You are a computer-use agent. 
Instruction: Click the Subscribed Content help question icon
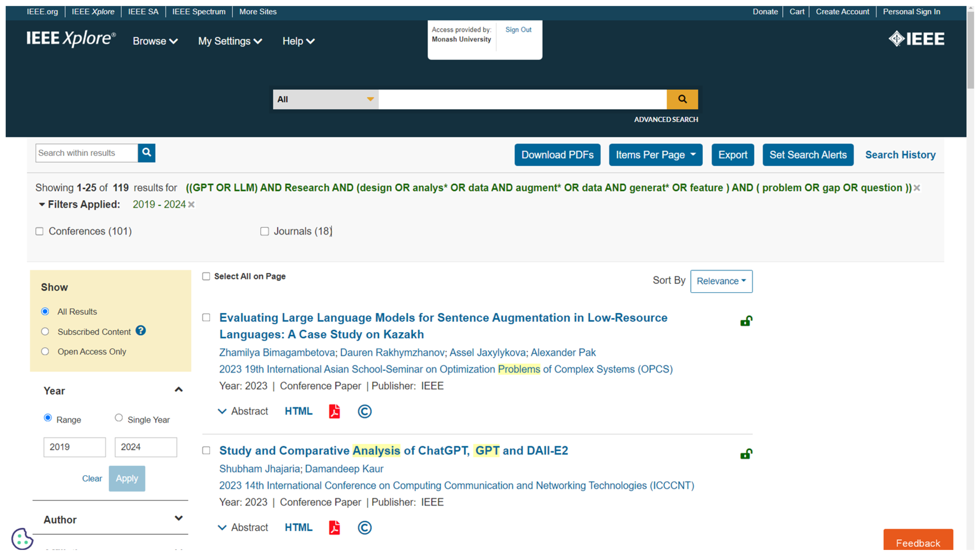coord(141,331)
